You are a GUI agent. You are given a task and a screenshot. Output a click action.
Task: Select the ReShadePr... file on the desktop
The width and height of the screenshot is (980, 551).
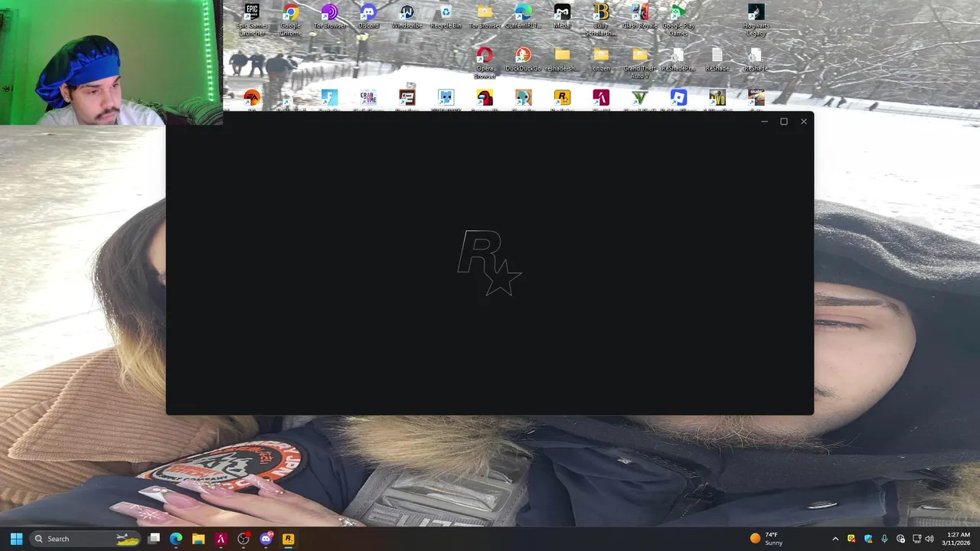(x=678, y=60)
